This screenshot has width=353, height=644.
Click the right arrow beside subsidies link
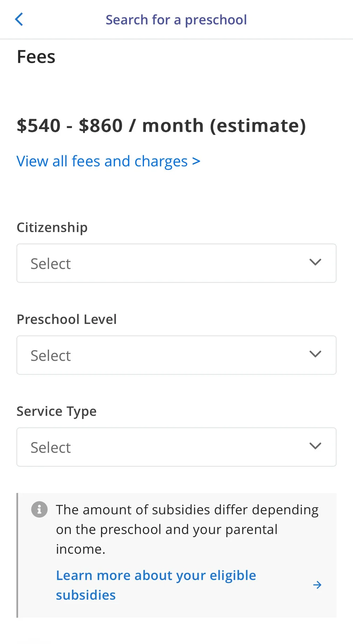click(x=317, y=585)
